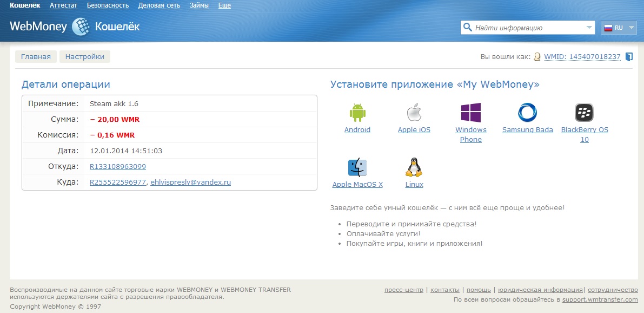644x313 pixels.
Task: Open the Займы menu item
Action: click(x=199, y=5)
